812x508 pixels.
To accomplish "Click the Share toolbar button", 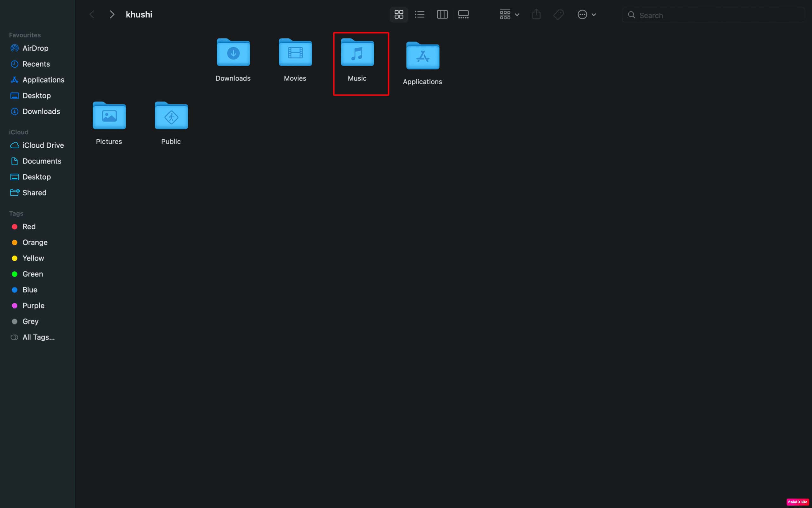I will click(536, 15).
